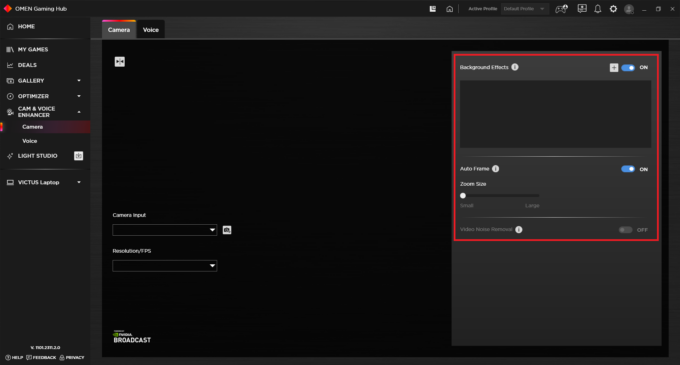680x365 pixels.
Task: Click the Light Studio badge icon
Action: [78, 156]
